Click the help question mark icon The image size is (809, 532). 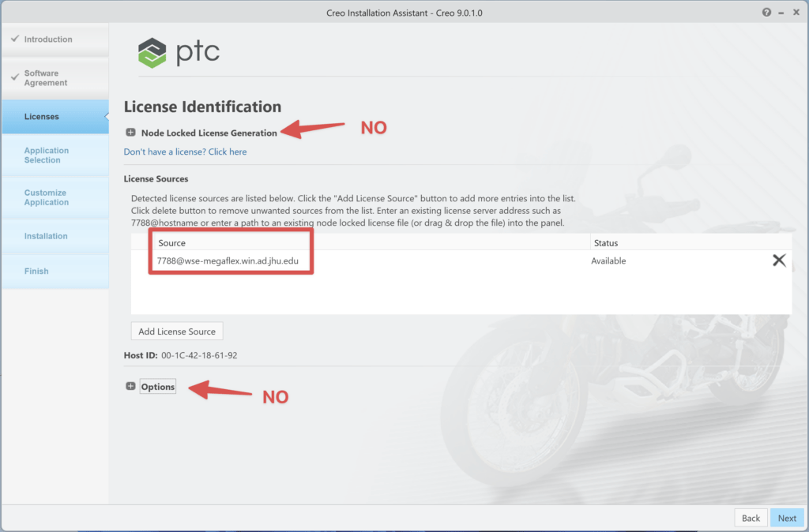[x=766, y=13]
